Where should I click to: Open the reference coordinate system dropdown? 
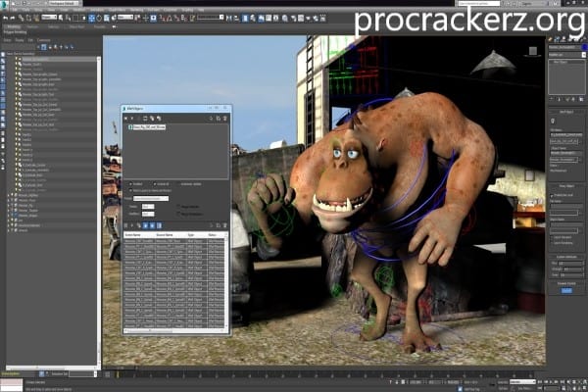tap(125, 18)
